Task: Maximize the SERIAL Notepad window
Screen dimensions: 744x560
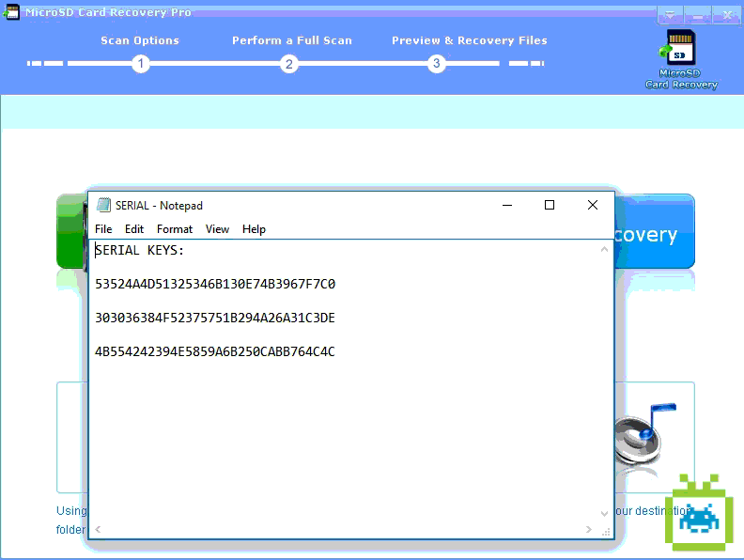Action: [550, 205]
